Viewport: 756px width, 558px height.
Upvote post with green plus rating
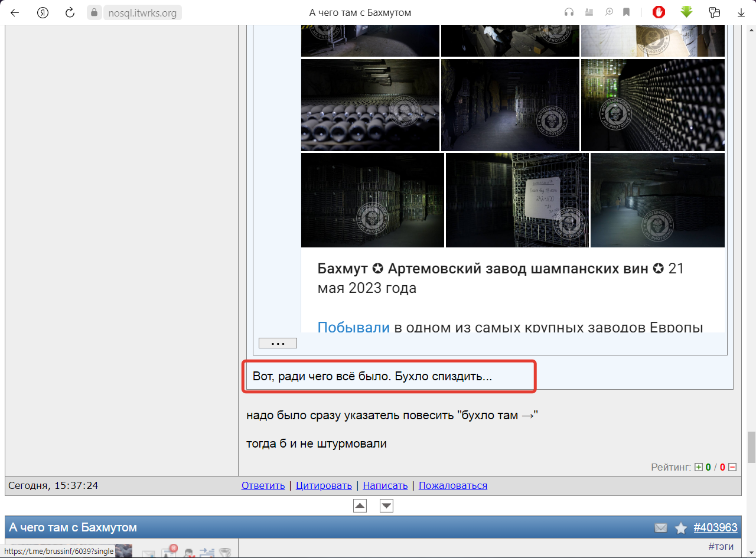(x=699, y=467)
